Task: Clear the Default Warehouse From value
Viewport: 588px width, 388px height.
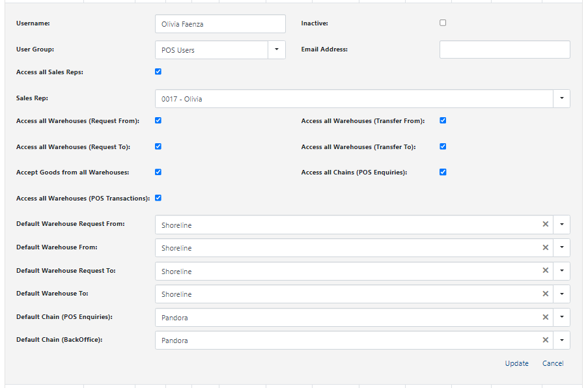Action: tap(546, 247)
